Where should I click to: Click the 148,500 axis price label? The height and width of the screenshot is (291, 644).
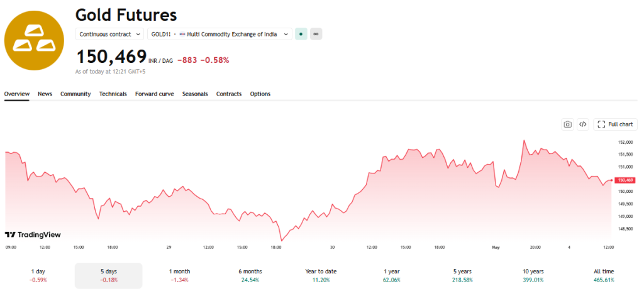625,229
